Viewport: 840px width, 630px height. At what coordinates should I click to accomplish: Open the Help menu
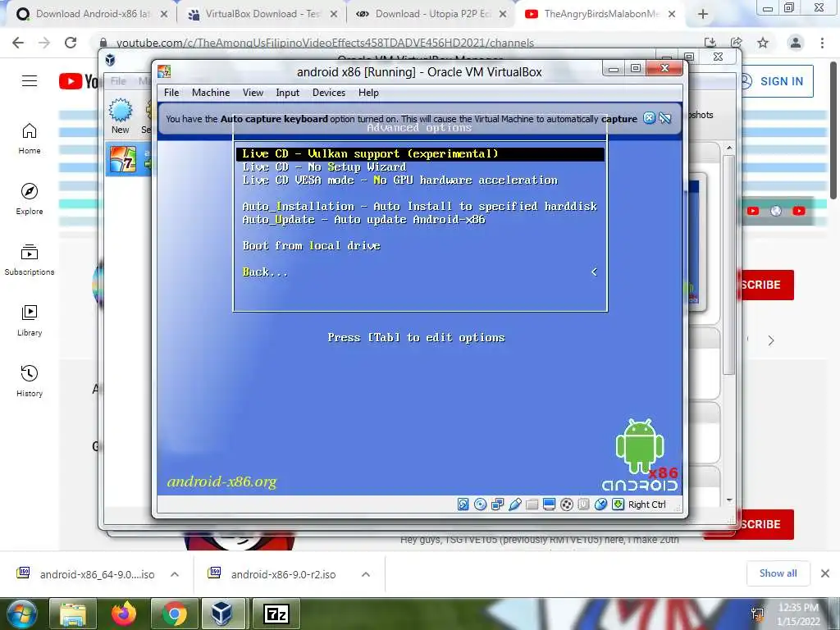coord(368,93)
